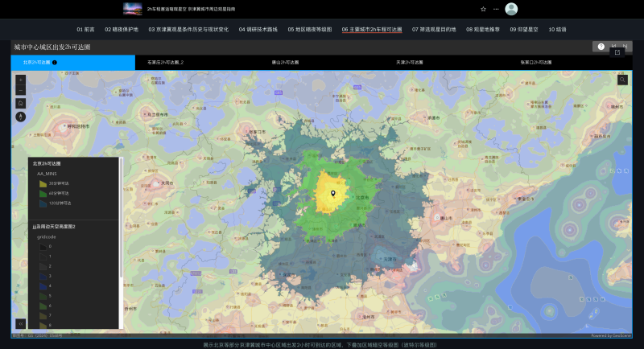This screenshot has height=349, width=644.
Task: Click legend label gridcode
Action: pyautogui.click(x=47, y=237)
